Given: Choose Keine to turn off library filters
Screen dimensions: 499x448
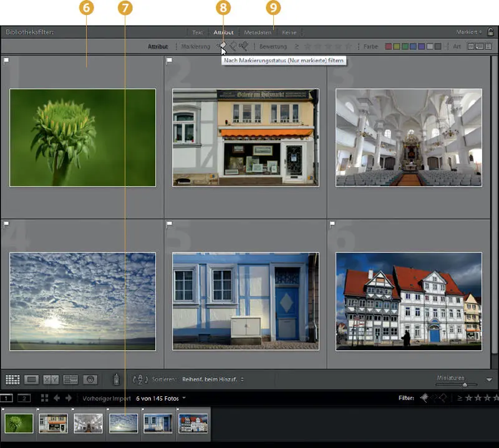Looking at the screenshot, I should pos(289,32).
